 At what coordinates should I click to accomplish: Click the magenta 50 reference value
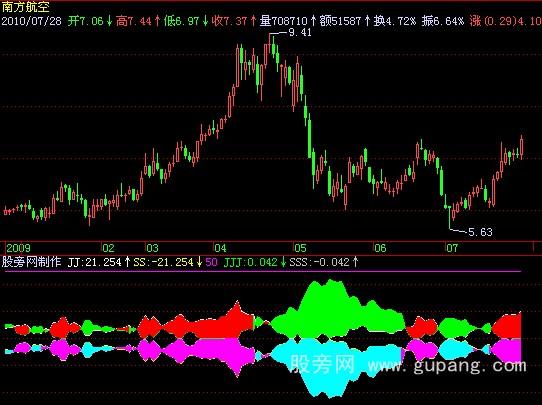(211, 262)
